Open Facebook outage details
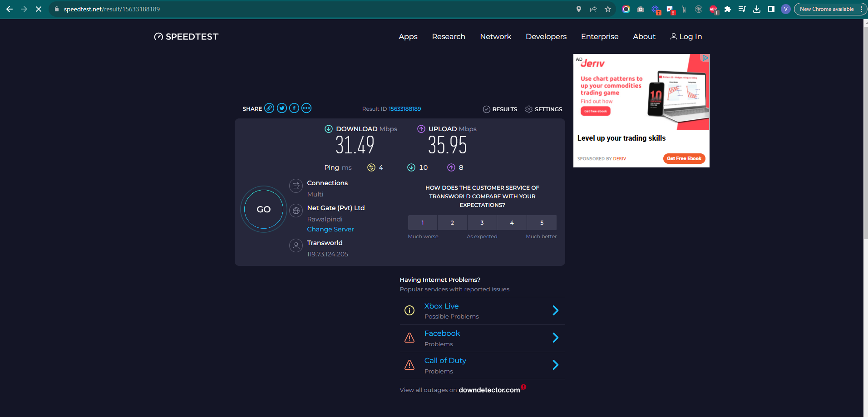The height and width of the screenshot is (417, 868). coord(442,334)
